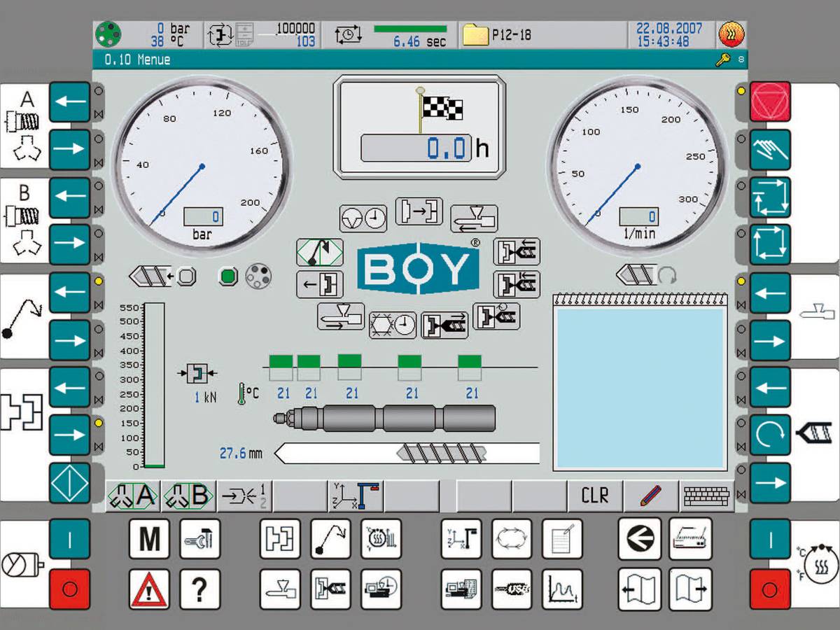This screenshot has width=840, height=630.
Task: Go to next page with right page icon
Action: (x=690, y=589)
